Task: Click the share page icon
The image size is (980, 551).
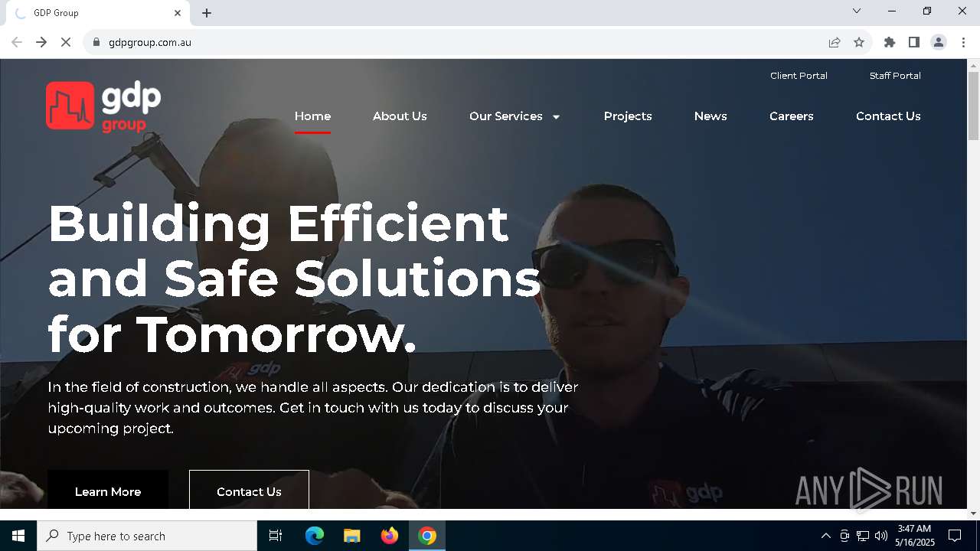Action: coord(835,42)
